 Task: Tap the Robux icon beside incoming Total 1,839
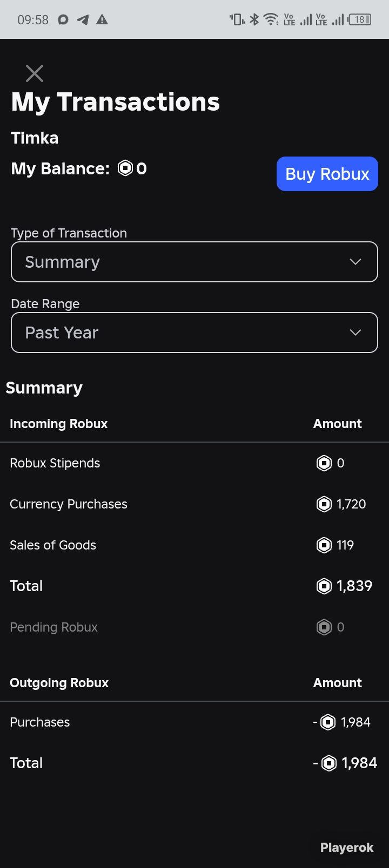pos(324,586)
